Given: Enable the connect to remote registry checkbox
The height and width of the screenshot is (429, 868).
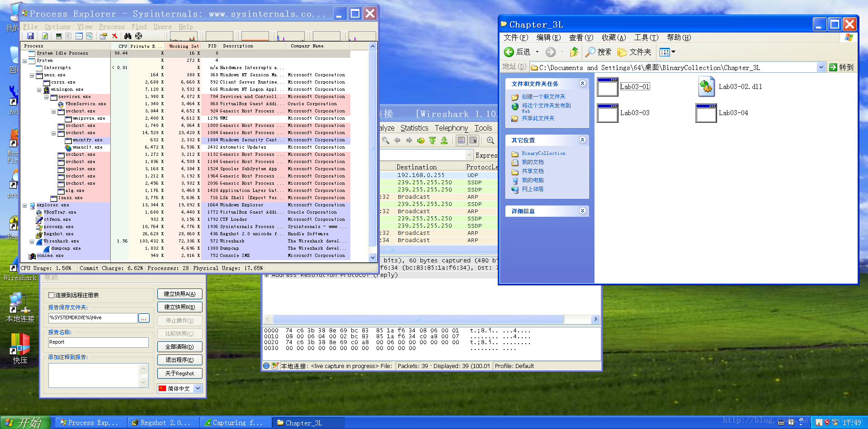Looking at the screenshot, I should click(x=52, y=295).
